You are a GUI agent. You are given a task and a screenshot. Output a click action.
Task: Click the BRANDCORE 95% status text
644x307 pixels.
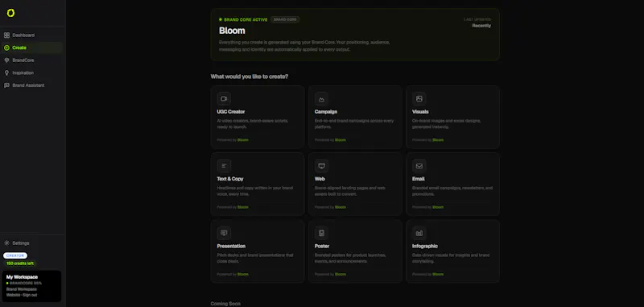tap(26, 283)
